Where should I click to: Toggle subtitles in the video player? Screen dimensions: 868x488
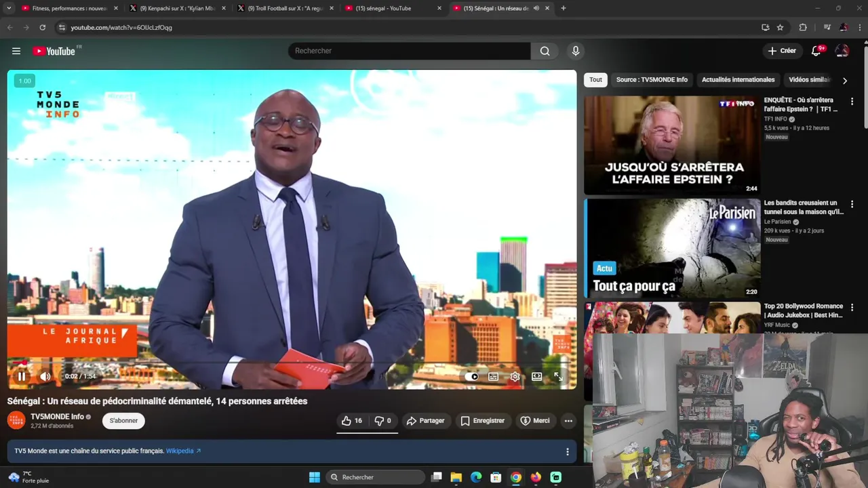tap(493, 377)
